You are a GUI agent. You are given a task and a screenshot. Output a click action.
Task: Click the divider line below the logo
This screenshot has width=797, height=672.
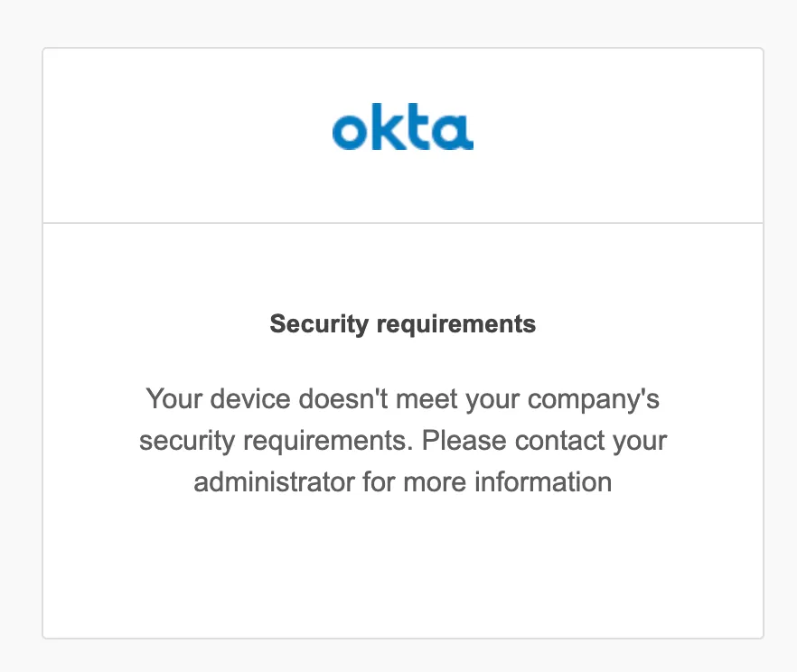(402, 222)
